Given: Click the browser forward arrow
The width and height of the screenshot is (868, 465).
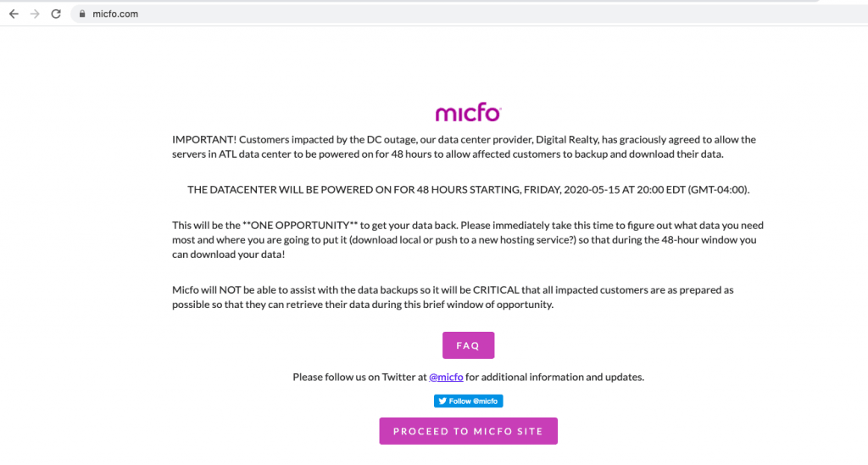Looking at the screenshot, I should point(35,14).
